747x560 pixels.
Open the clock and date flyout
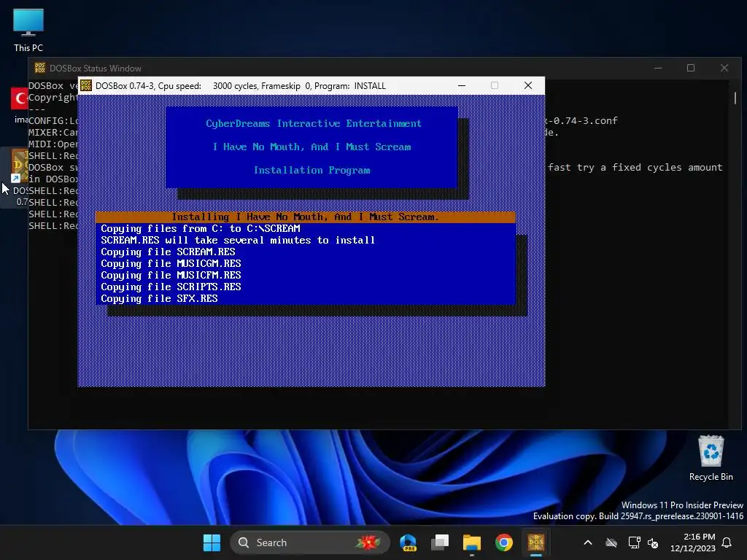coord(692,542)
